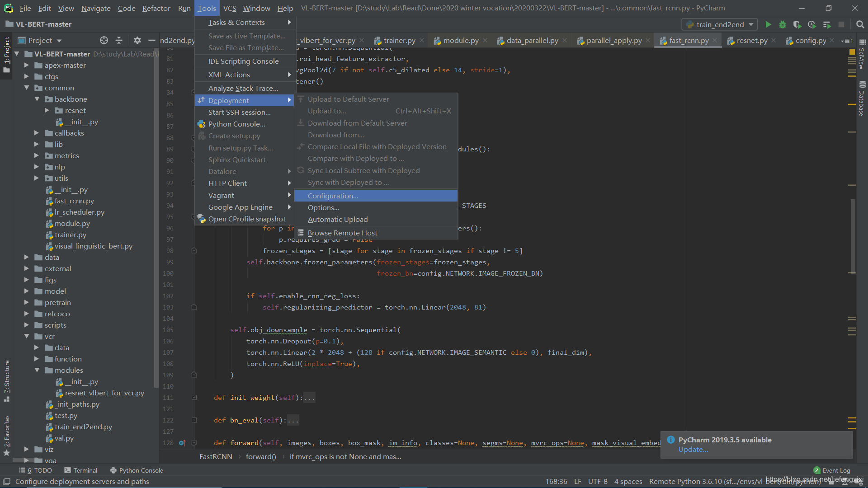Viewport: 868px width, 488px height.
Task: Open the Terminal tool window
Action: tap(81, 470)
